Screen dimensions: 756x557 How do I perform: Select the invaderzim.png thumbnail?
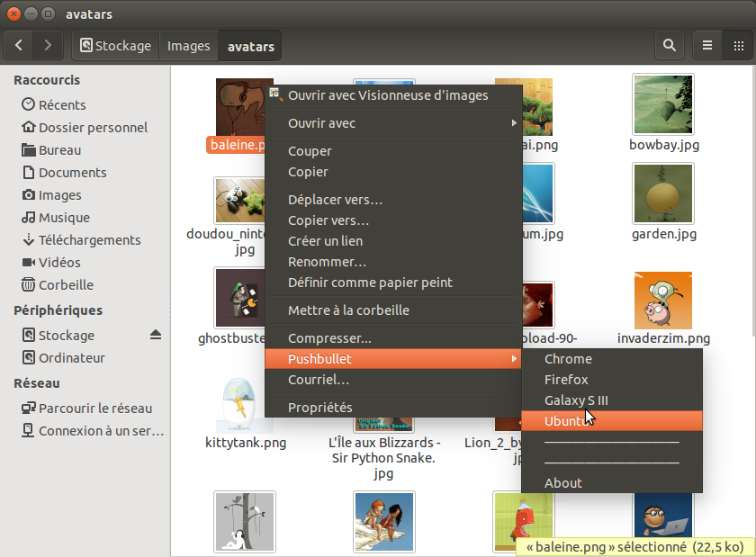coord(663,300)
